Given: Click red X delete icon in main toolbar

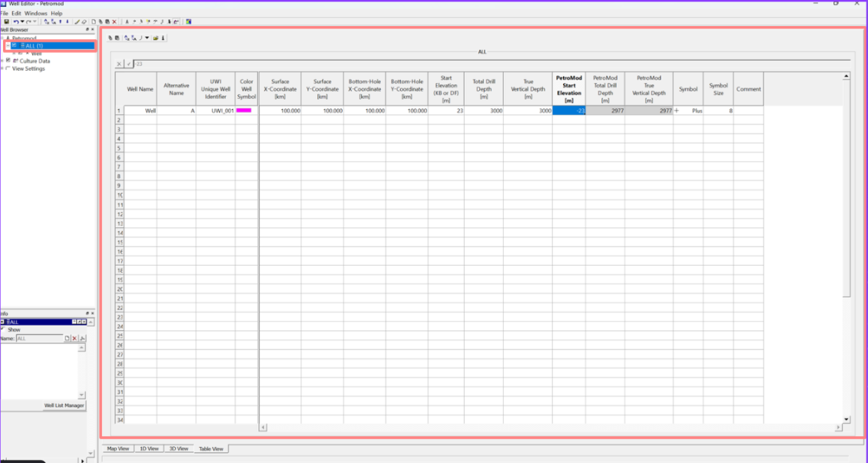Looking at the screenshot, I should point(114,21).
